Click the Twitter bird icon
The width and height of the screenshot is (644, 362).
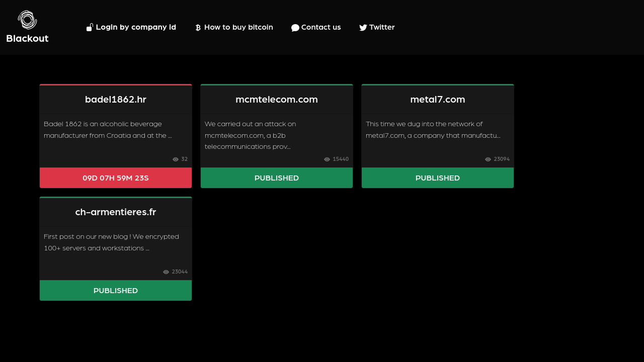click(x=363, y=28)
